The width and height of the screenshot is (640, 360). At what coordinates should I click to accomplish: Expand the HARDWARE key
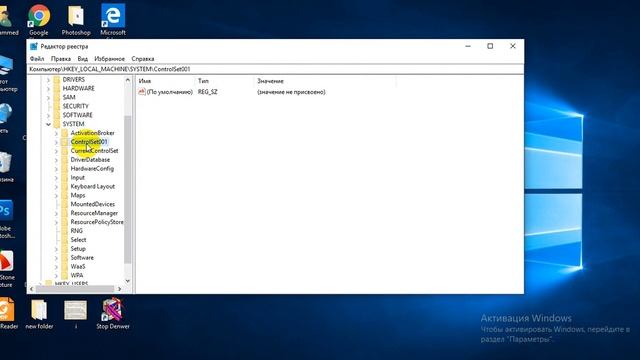click(x=48, y=89)
